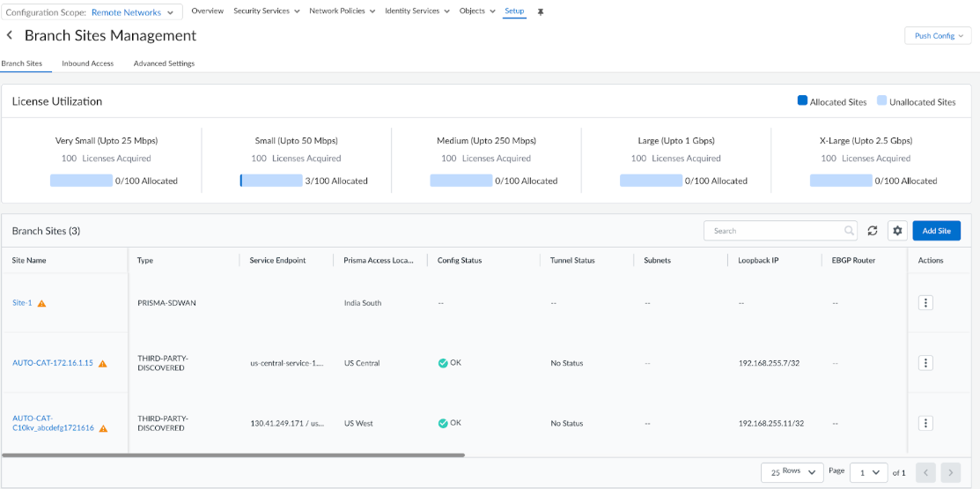Refresh the Branch Sites table
This screenshot has height=489, width=980.
[873, 231]
